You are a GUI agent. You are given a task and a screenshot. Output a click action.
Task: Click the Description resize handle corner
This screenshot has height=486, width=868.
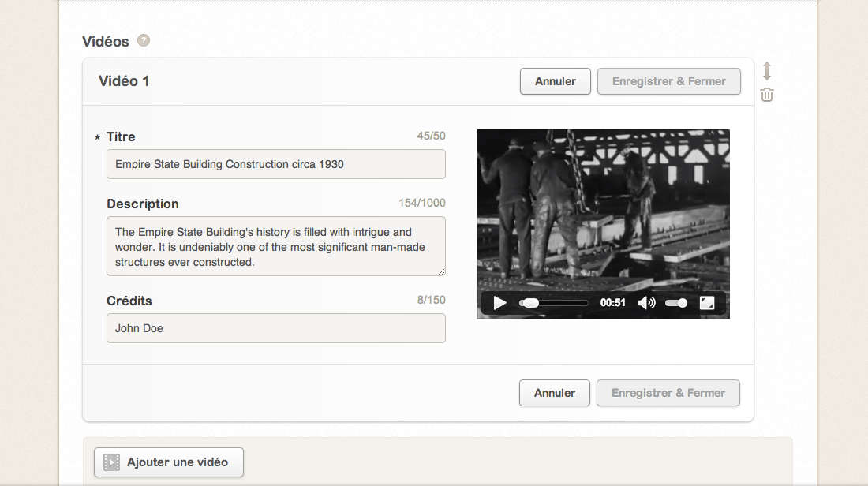click(x=441, y=271)
